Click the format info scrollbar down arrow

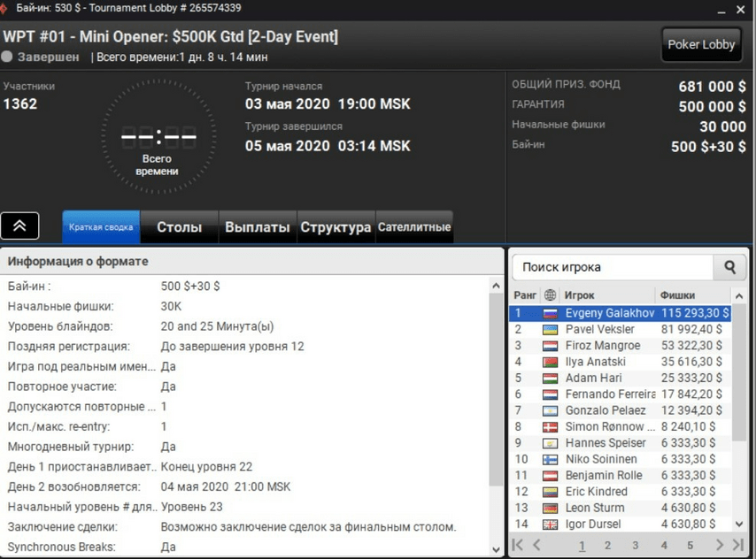pos(496,549)
